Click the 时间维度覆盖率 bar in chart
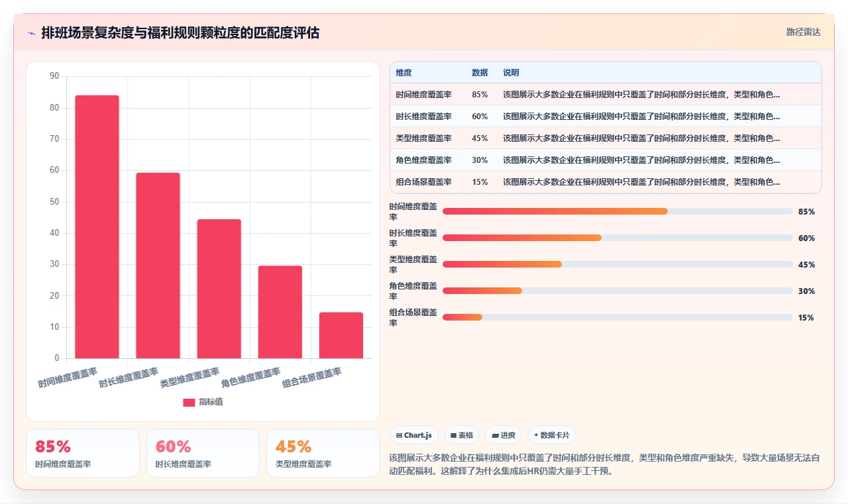The image size is (848, 504). pos(97,227)
